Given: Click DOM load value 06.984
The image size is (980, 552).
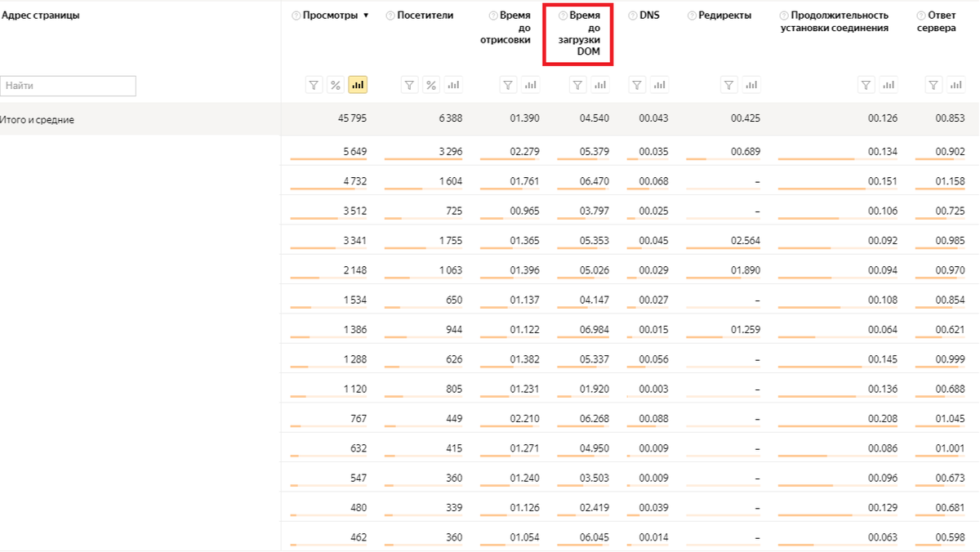Looking at the screenshot, I should coord(594,329).
